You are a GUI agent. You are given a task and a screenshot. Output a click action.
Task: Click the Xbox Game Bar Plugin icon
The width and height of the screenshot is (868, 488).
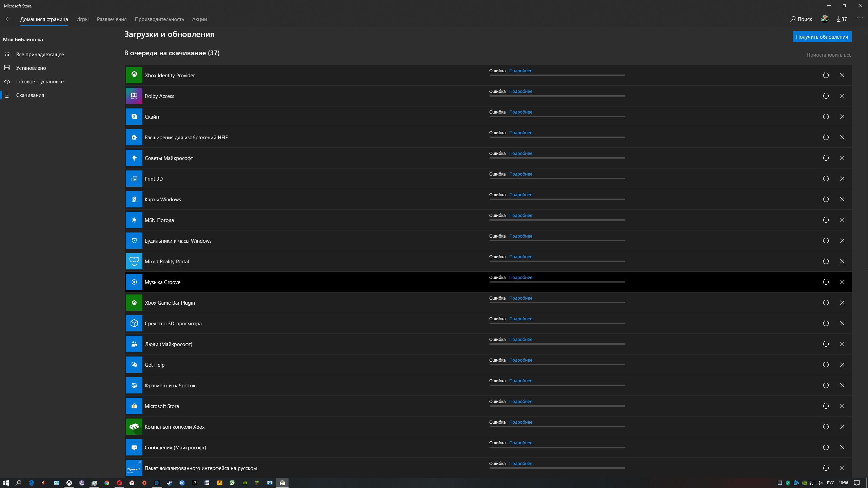134,303
